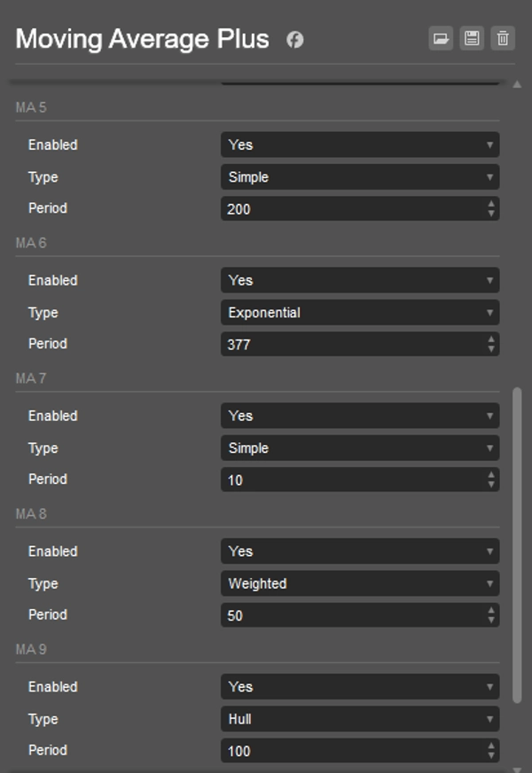Expand MA 8 Type Weighted dropdown
The height and width of the screenshot is (773, 532).
pyautogui.click(x=359, y=583)
